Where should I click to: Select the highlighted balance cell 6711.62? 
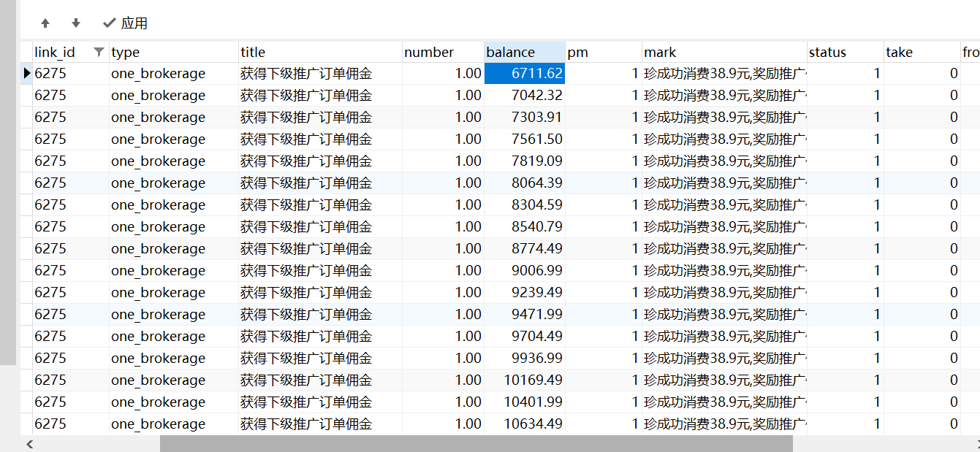[x=525, y=73]
